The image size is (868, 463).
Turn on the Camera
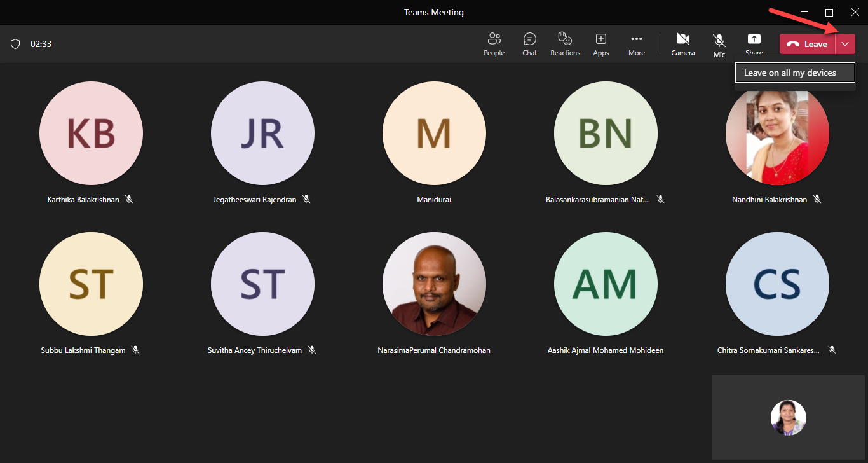click(x=683, y=44)
